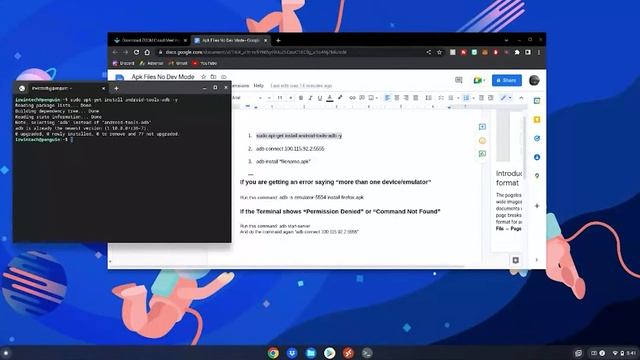Open the YouTube bookmark
Screen dimensions: 640x360
point(205,63)
